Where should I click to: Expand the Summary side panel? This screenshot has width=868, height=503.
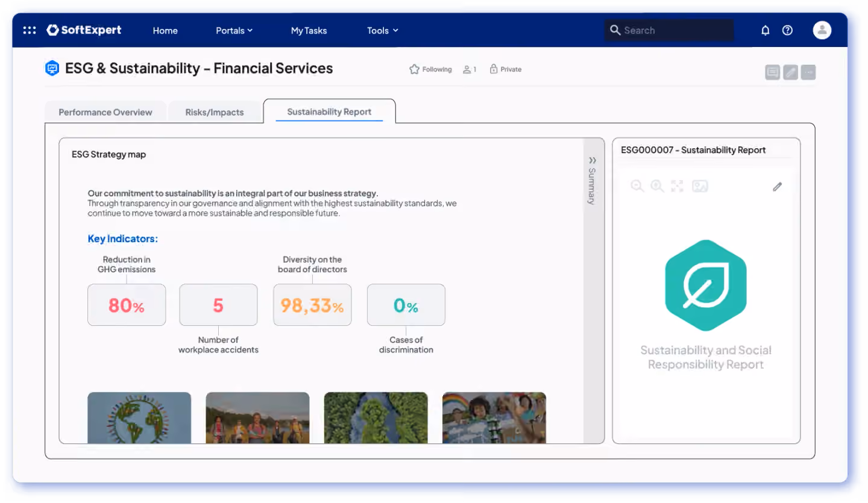[593, 180]
